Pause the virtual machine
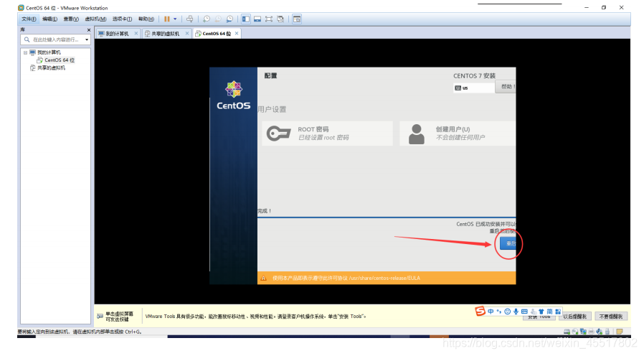Image resolution: width=644 pixels, height=356 pixels. (167, 19)
